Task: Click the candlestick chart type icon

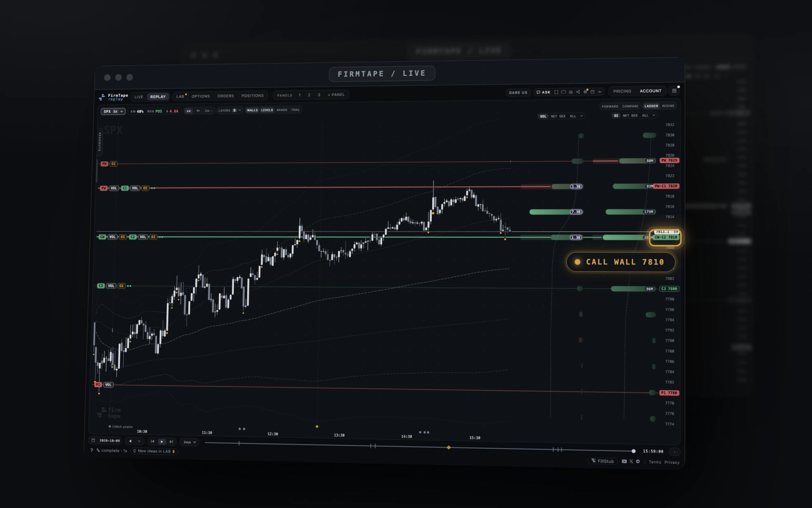Action: [198, 111]
